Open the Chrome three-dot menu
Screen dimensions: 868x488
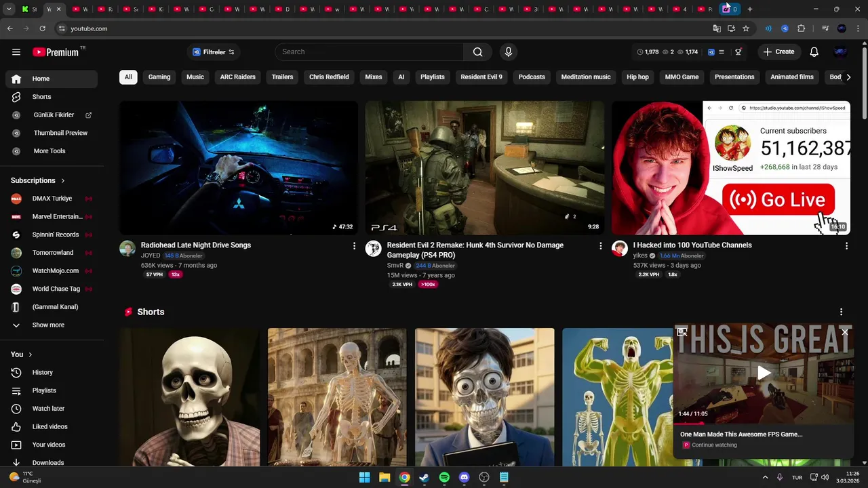(x=858, y=28)
